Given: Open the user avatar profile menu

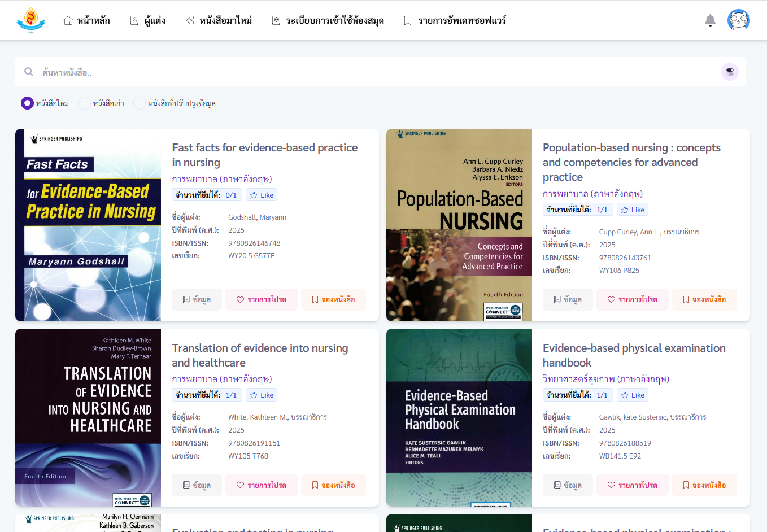Looking at the screenshot, I should pos(738,20).
